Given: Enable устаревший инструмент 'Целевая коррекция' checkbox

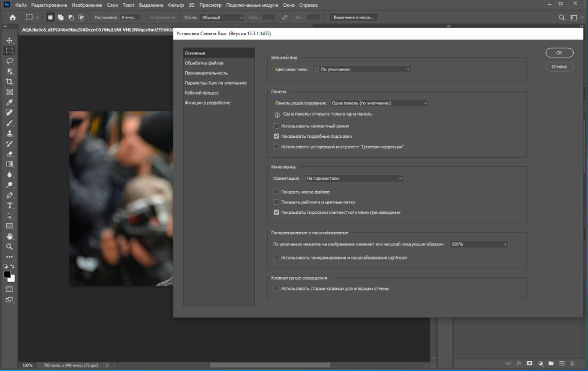Looking at the screenshot, I should point(277,147).
